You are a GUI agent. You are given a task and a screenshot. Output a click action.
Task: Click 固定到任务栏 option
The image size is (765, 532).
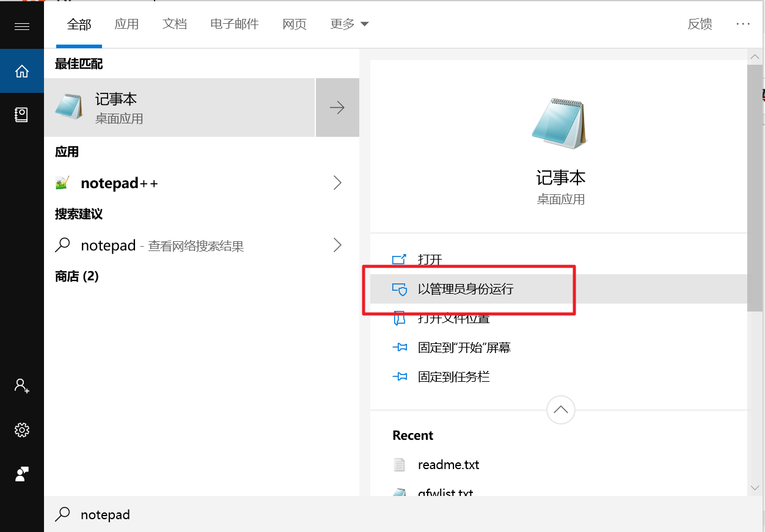tap(453, 377)
